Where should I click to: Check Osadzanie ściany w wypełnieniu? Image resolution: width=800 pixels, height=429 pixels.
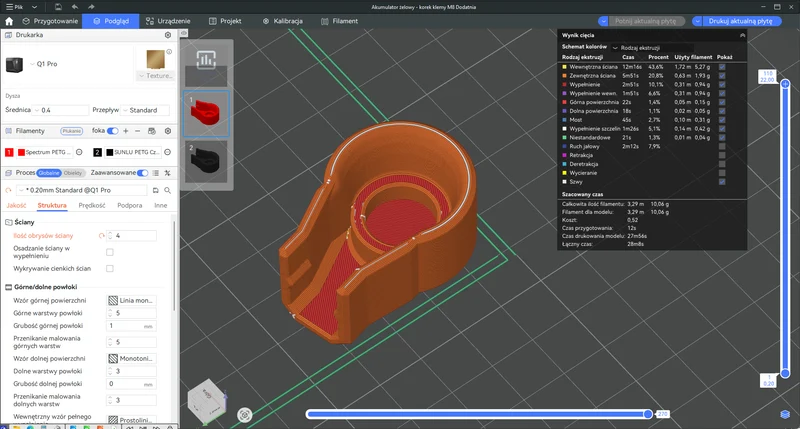(x=110, y=252)
